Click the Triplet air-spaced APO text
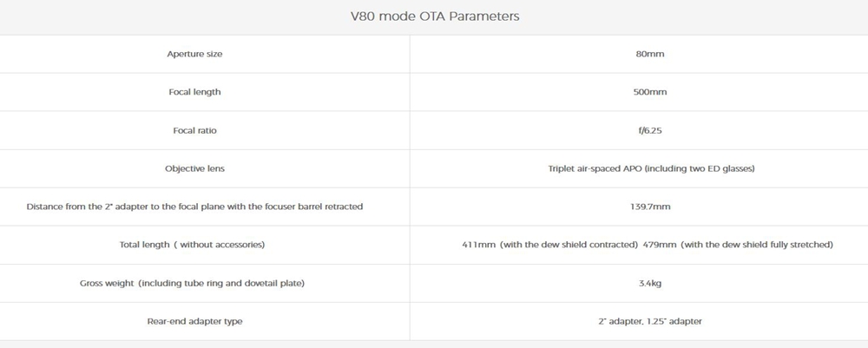Image resolution: width=868 pixels, height=348 pixels. point(591,168)
